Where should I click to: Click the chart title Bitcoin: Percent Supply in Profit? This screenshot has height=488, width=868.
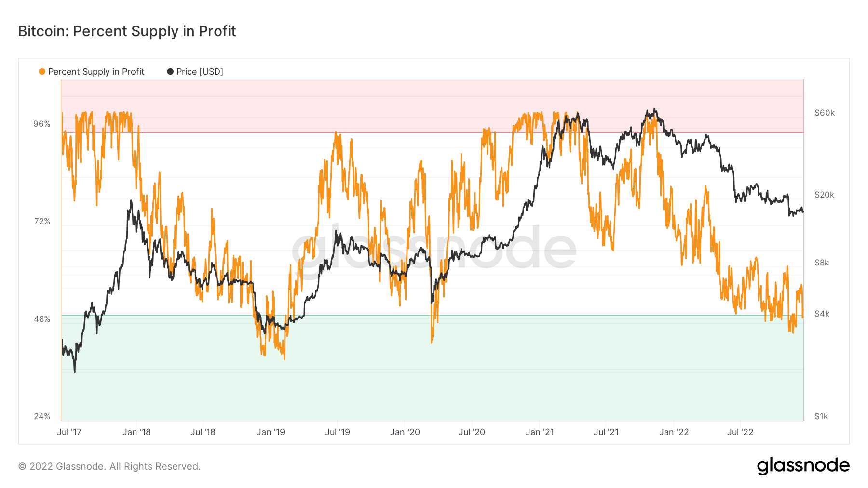tap(127, 31)
